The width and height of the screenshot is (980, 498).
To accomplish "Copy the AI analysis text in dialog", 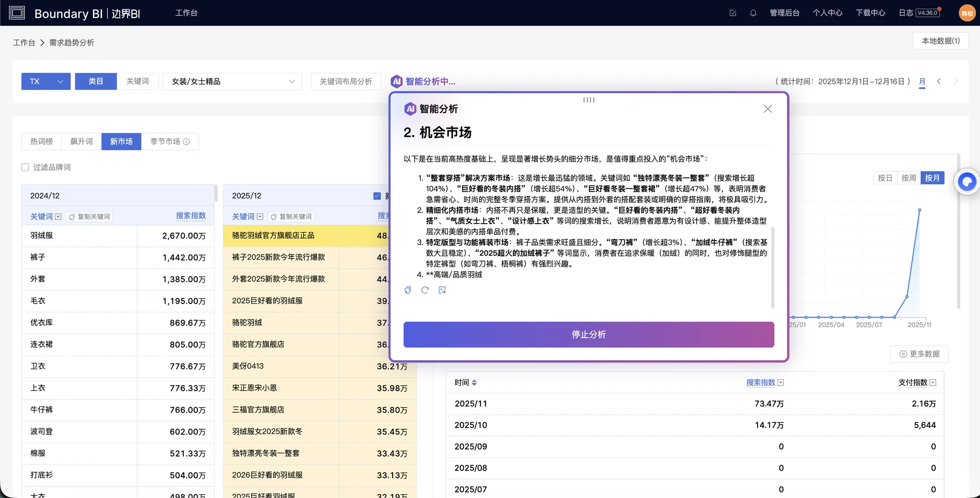I will click(407, 290).
